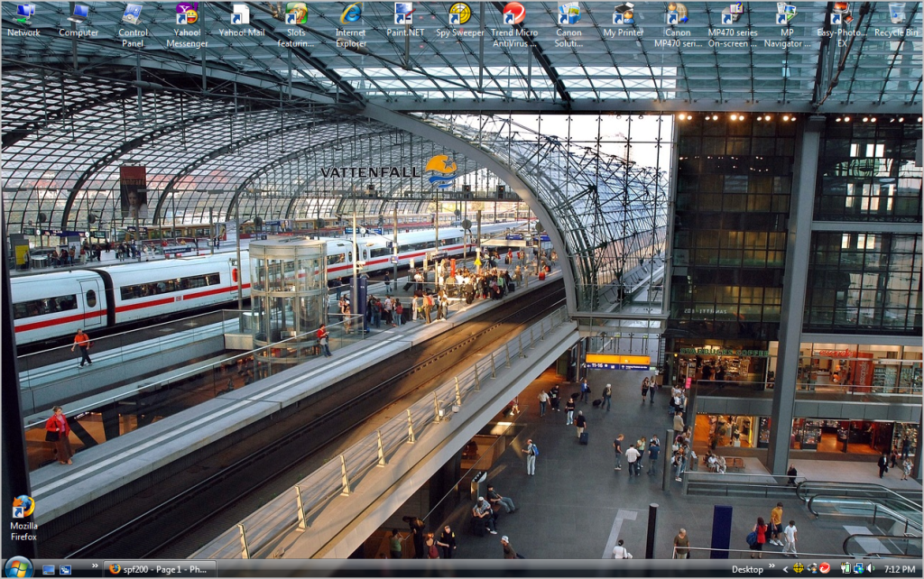Open the volume control in the tray

pos(869,569)
